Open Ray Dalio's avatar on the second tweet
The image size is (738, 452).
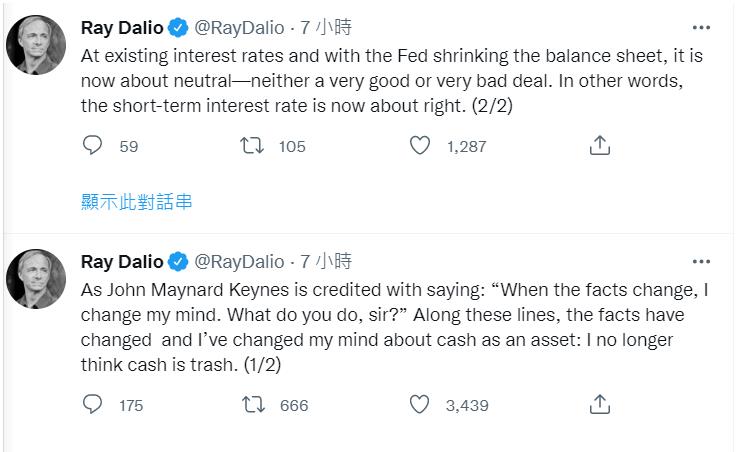(37, 279)
